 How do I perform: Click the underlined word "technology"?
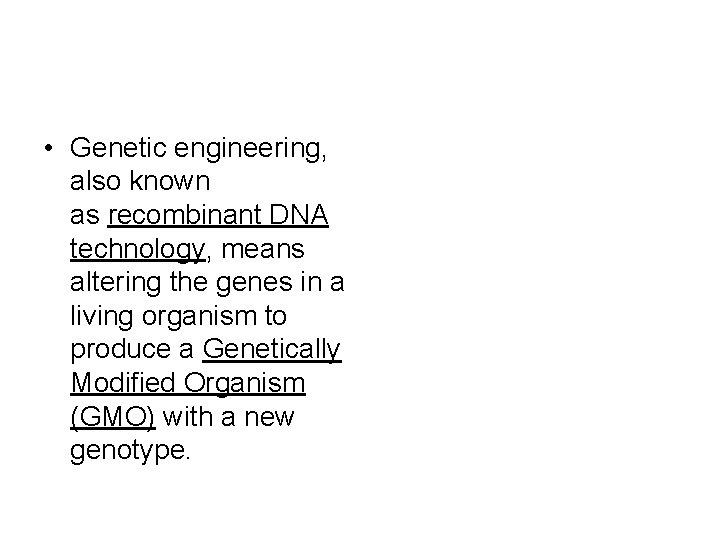[137, 250]
